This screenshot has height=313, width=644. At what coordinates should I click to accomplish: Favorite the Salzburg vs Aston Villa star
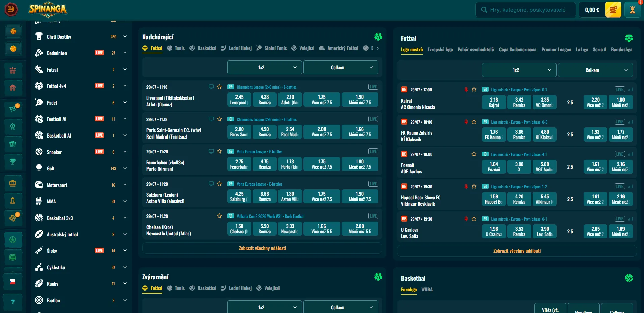(x=219, y=184)
